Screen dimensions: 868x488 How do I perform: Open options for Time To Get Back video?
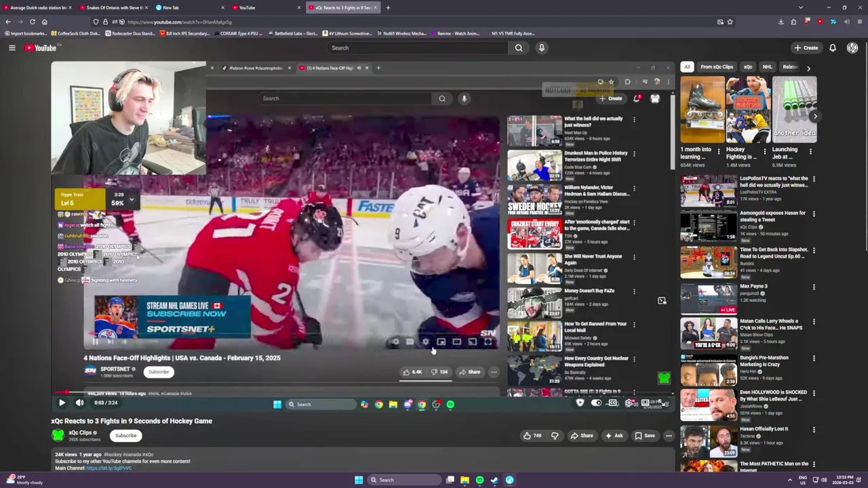pyautogui.click(x=814, y=250)
